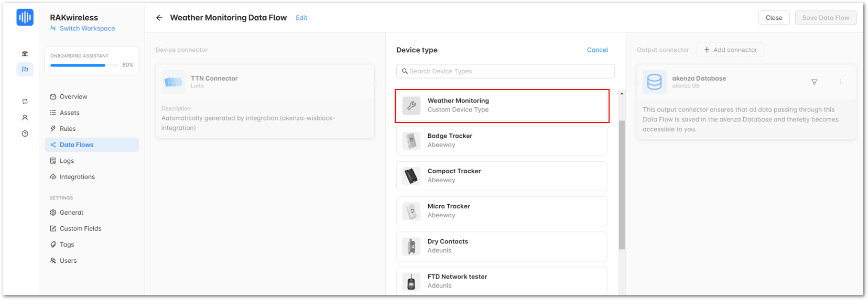Image resolution: width=868 pixels, height=300 pixels.
Task: Click the wrench icon of Weather Monitoring
Action: [411, 105]
